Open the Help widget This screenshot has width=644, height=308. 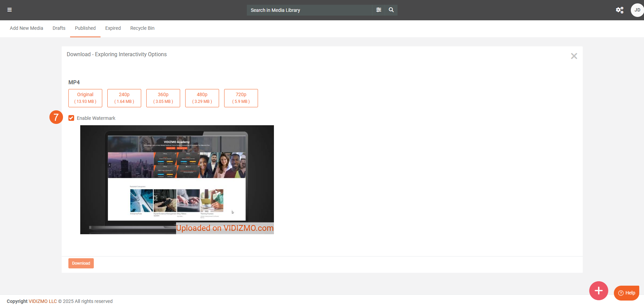[626, 293]
